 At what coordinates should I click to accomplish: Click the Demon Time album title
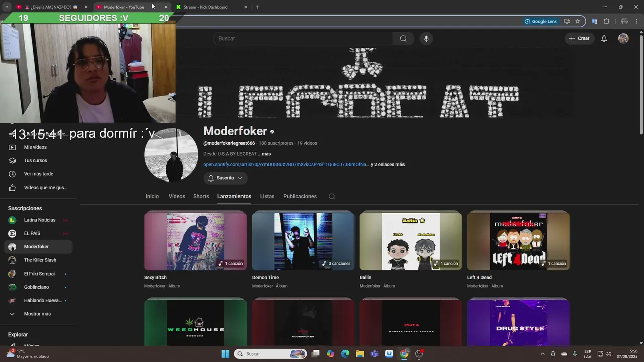(265, 277)
